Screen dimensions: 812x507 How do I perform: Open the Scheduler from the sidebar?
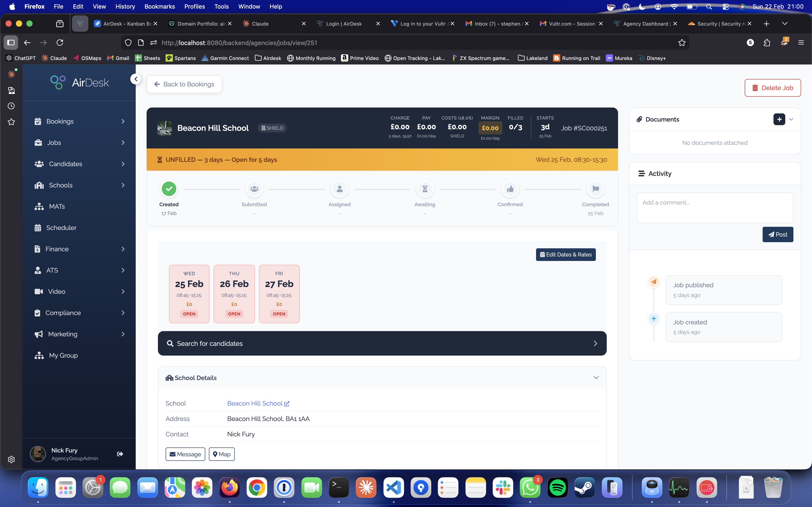point(61,228)
